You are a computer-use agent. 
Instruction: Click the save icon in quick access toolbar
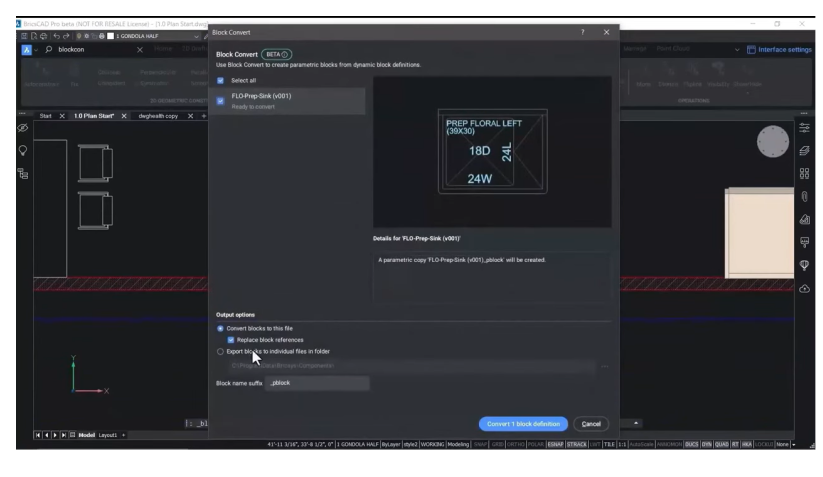24,36
